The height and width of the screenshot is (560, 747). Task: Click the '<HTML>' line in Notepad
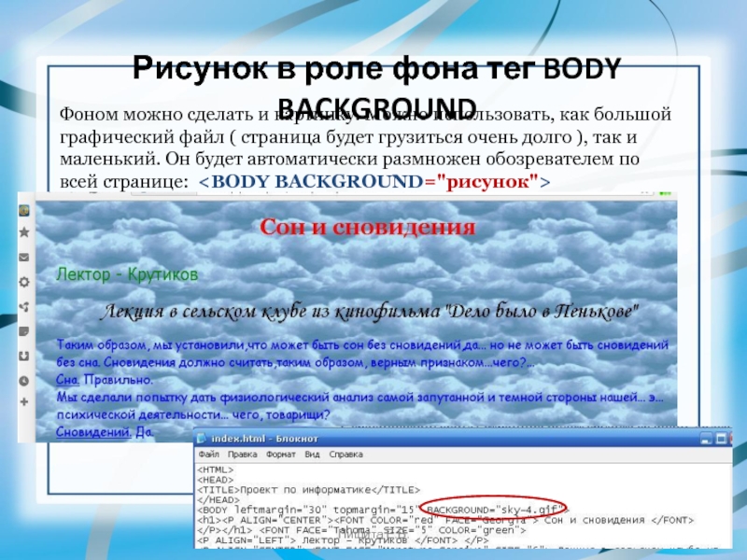point(216,470)
